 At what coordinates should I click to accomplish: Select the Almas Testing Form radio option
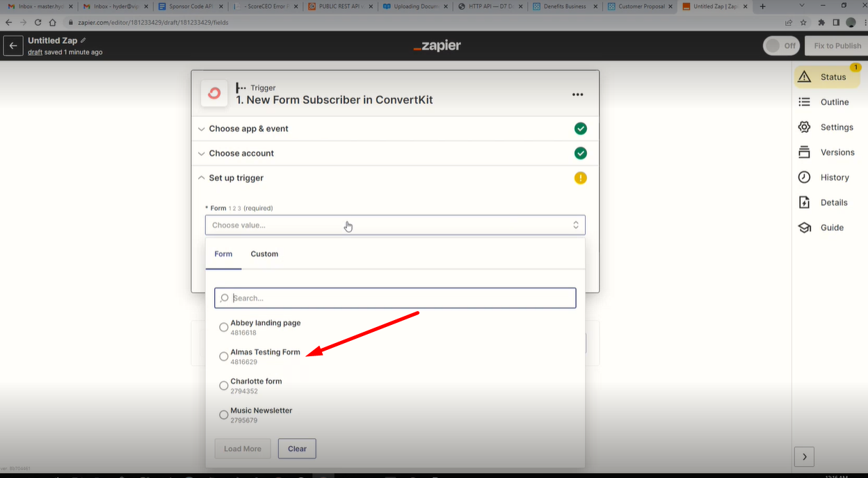[223, 356]
